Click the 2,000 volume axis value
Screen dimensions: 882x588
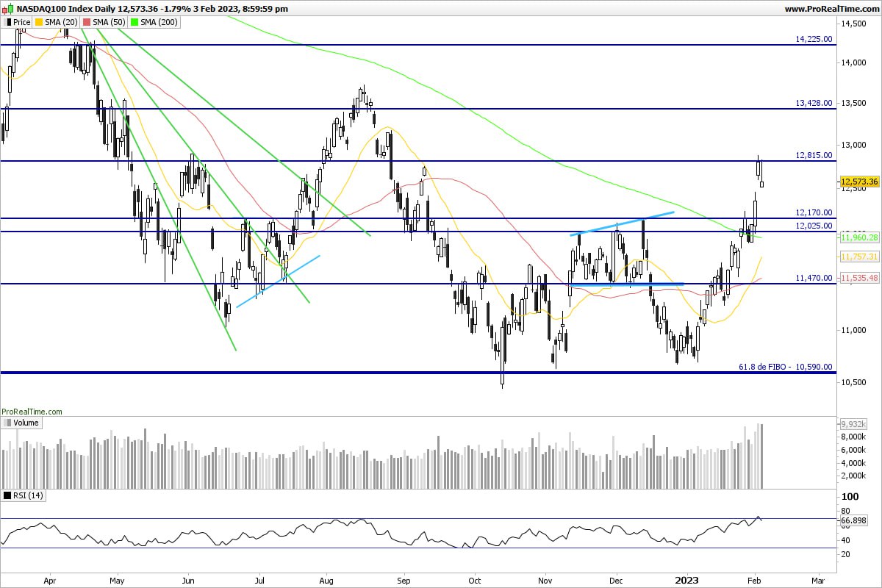854,476
